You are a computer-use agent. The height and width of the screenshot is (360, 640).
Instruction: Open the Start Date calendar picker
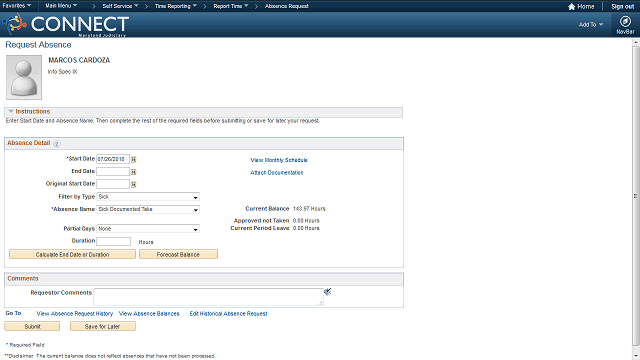pyautogui.click(x=133, y=159)
